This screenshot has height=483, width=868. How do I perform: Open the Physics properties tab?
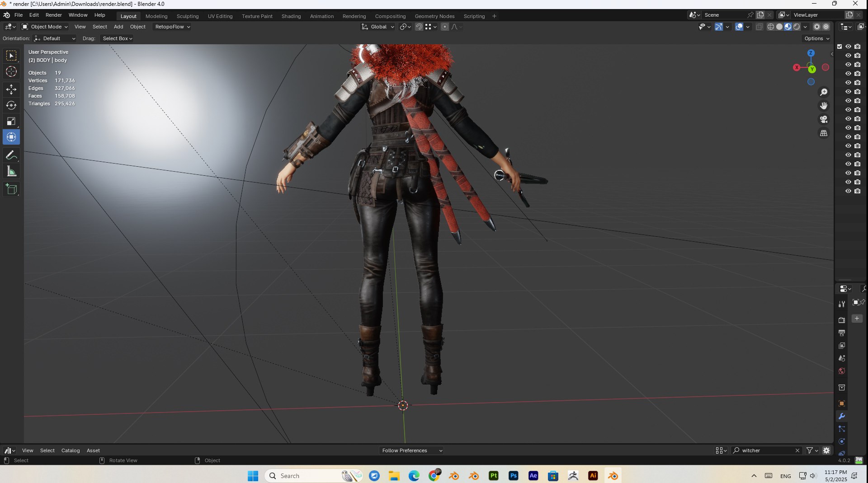(x=842, y=441)
